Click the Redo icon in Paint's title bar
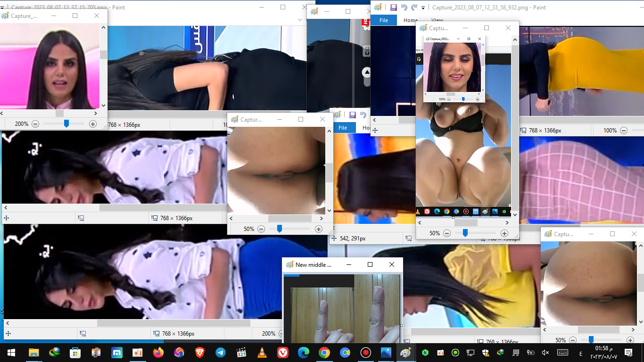This screenshot has height=362, width=644. (415, 7)
